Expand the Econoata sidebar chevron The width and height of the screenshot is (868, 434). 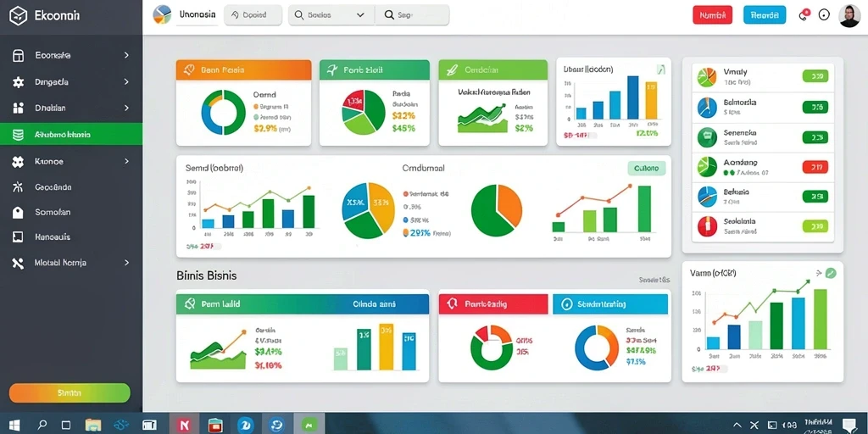point(126,55)
